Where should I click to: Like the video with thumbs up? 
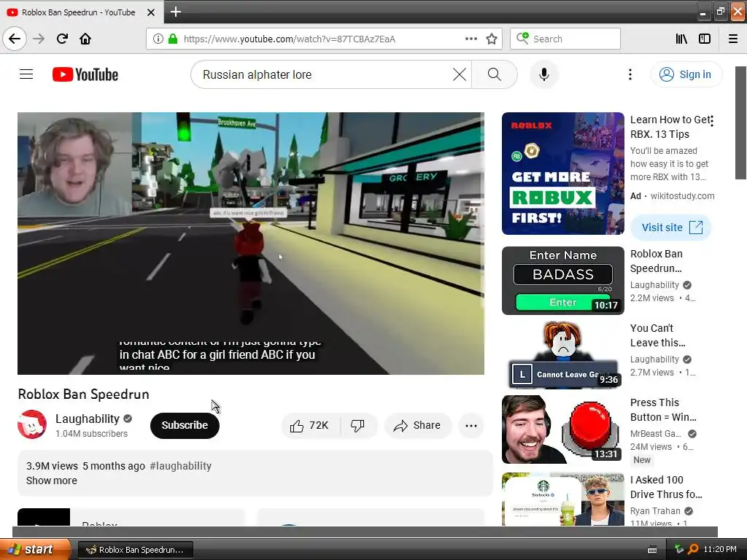coord(310,425)
